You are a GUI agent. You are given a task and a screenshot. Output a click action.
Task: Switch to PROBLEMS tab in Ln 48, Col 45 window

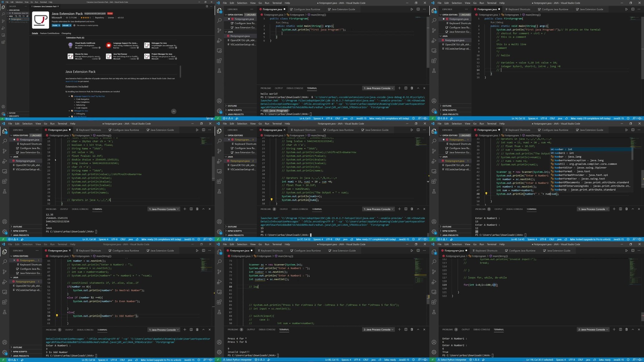(x=480, y=209)
